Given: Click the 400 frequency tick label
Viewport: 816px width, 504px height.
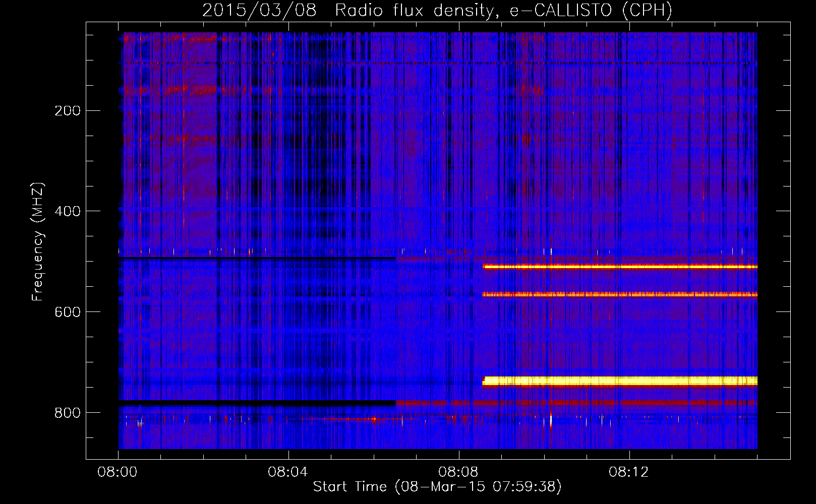Looking at the screenshot, I should tap(68, 211).
